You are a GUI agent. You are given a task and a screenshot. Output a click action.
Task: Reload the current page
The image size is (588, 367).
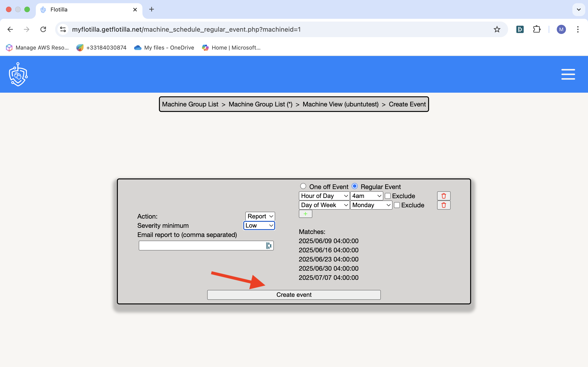click(x=43, y=29)
